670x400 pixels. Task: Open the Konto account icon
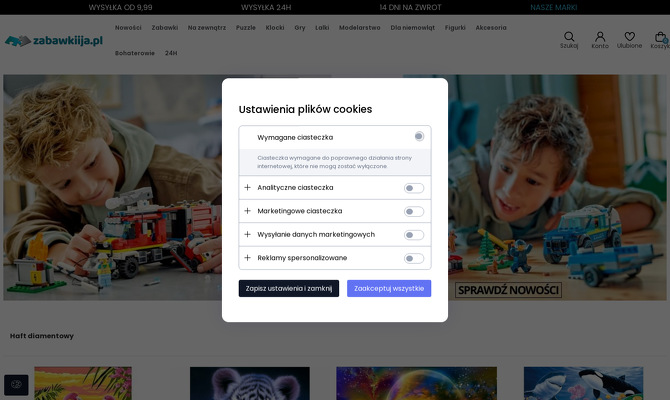(x=600, y=37)
